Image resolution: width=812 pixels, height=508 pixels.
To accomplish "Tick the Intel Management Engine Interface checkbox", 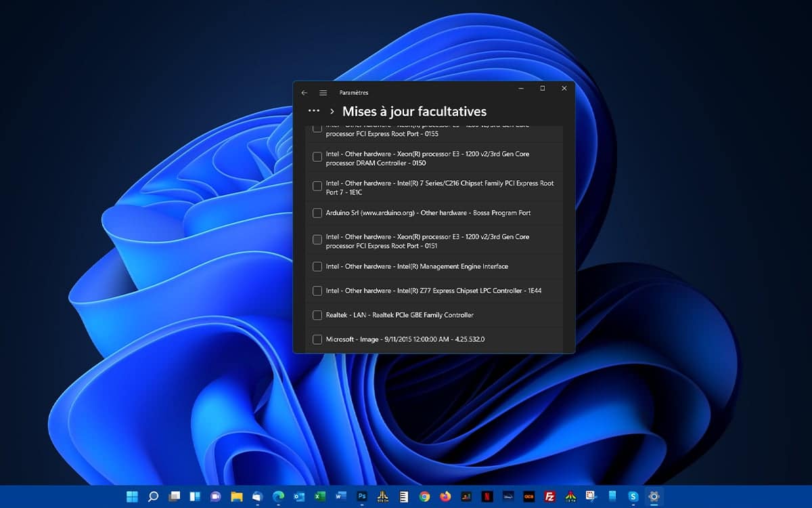I will coord(317,266).
